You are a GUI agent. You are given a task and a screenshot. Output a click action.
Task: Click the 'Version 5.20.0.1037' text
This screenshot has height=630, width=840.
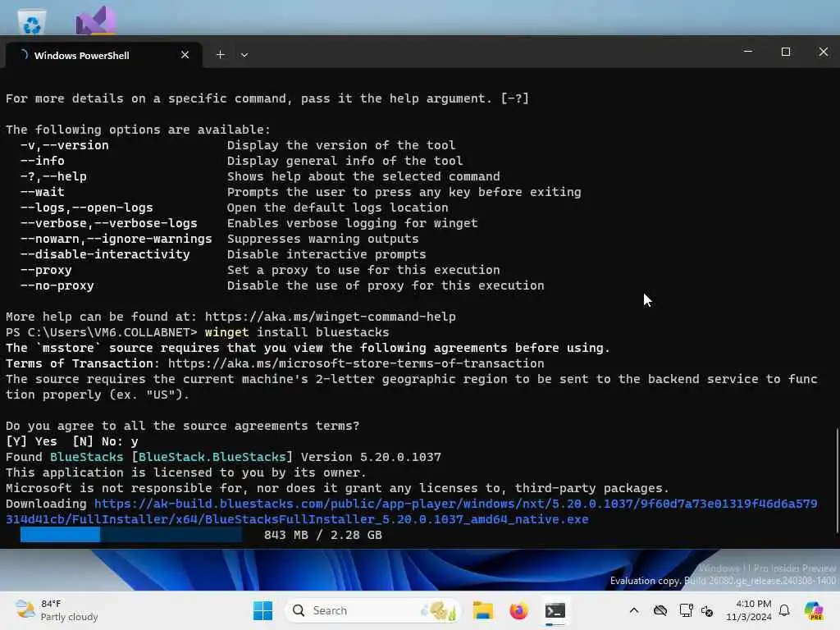(371, 457)
